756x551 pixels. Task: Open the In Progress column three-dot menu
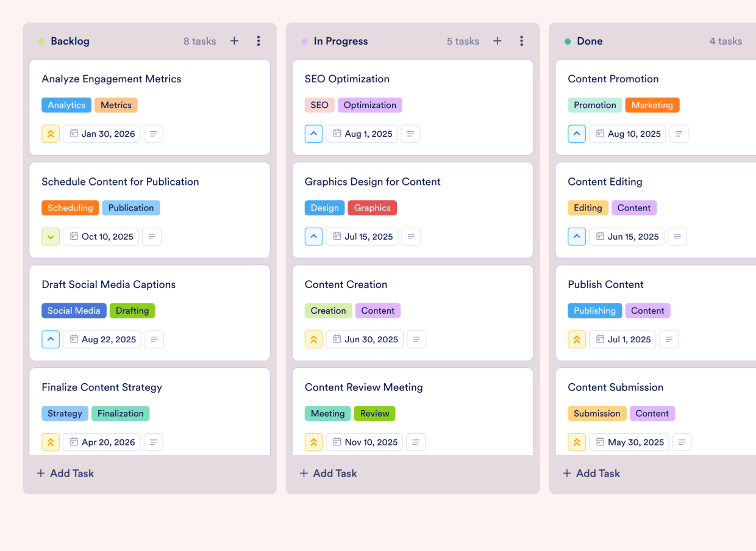(x=521, y=41)
